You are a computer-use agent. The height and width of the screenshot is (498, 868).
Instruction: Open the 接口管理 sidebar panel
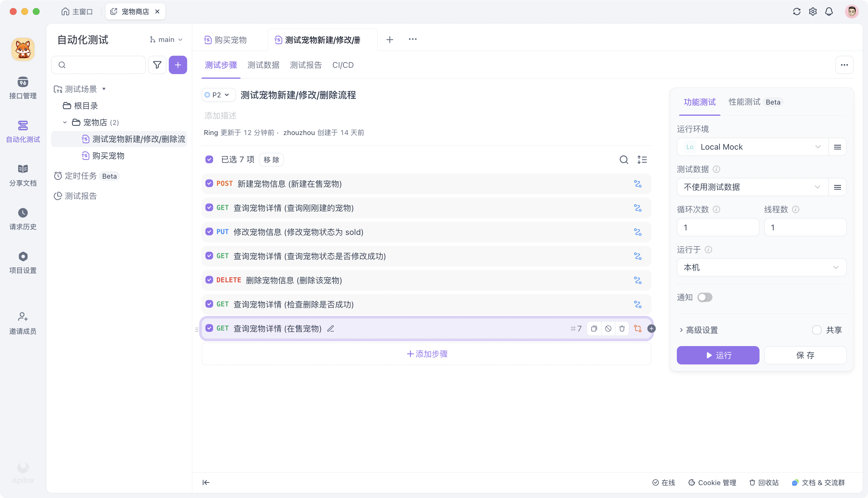click(23, 87)
